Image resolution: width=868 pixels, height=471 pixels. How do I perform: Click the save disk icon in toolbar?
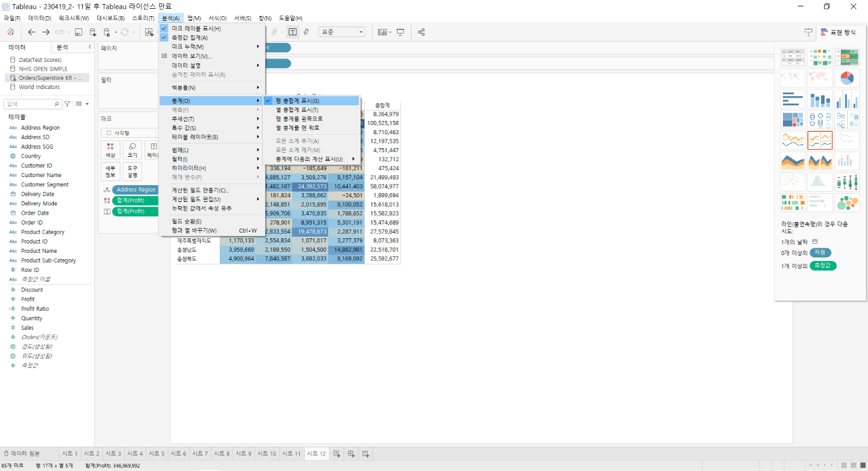tap(78, 32)
